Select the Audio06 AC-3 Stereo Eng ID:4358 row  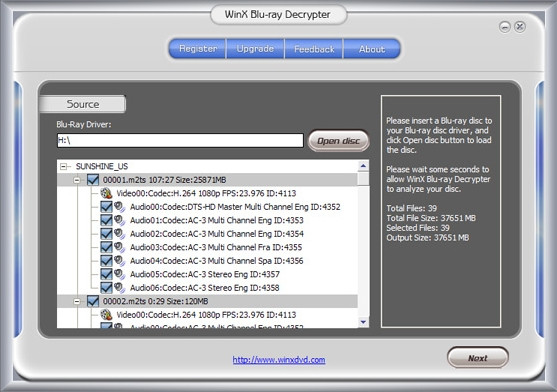tap(205, 288)
